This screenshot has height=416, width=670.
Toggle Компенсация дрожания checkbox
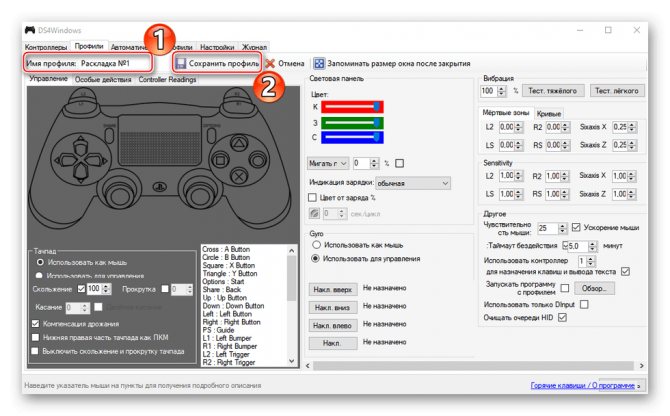(x=35, y=324)
